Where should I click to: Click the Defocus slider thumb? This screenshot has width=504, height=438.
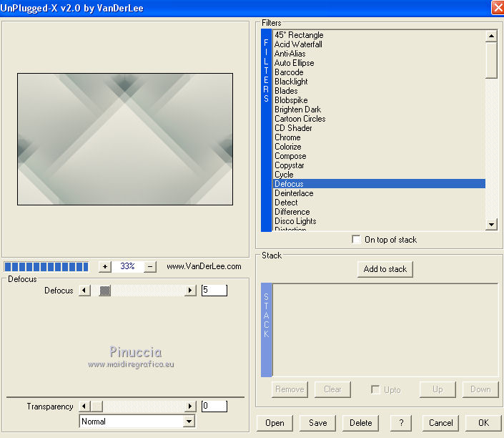pos(105,291)
